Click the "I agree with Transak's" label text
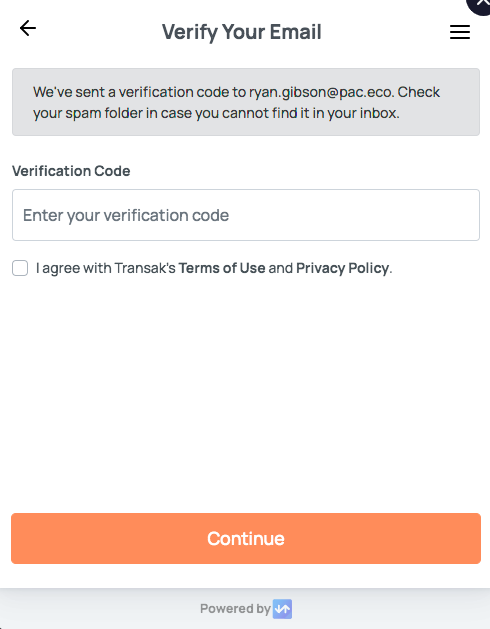This screenshot has width=490, height=629. point(106,268)
